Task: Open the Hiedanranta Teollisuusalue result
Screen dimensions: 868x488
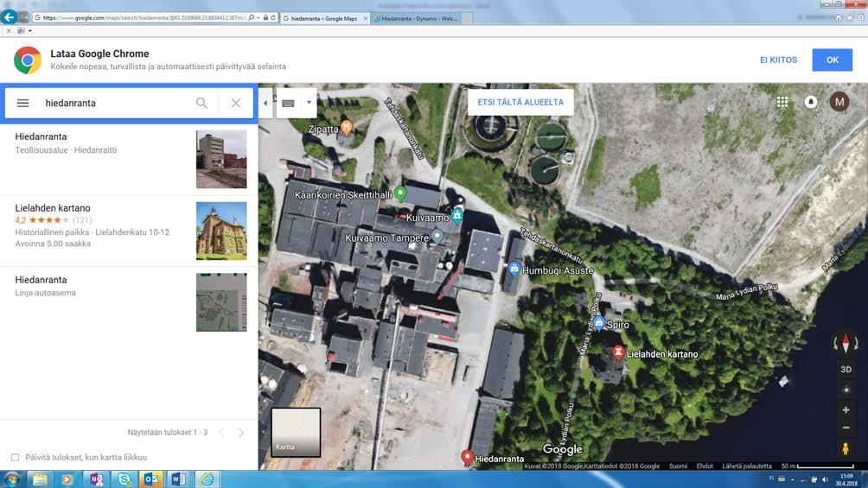Action: (129, 159)
